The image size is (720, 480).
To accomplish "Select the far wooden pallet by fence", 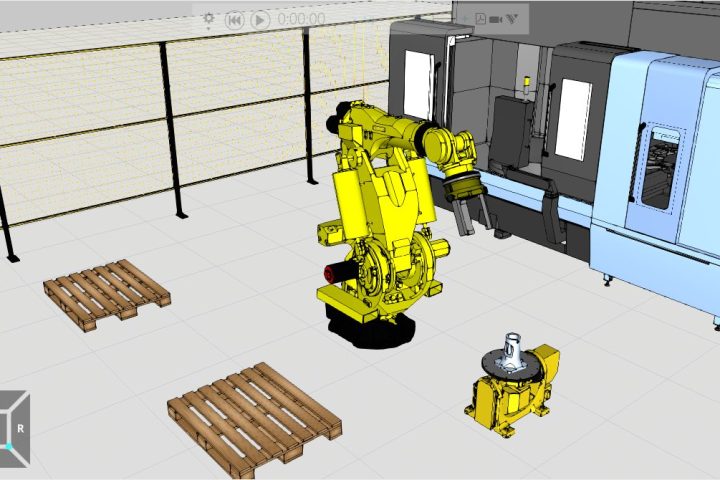I will click(x=106, y=290).
